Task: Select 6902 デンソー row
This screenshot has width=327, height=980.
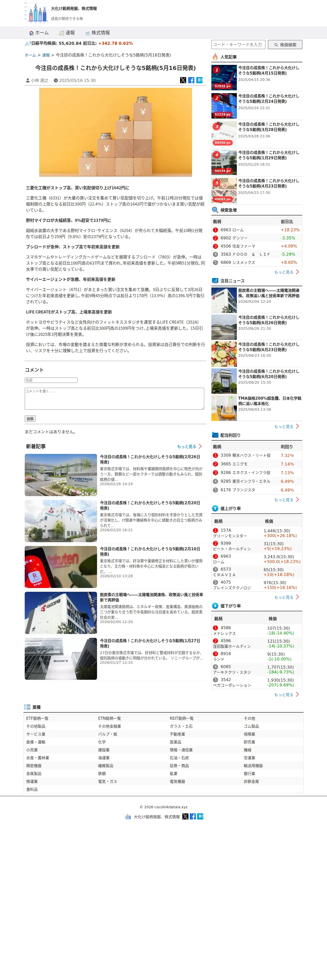Action: click(256, 238)
